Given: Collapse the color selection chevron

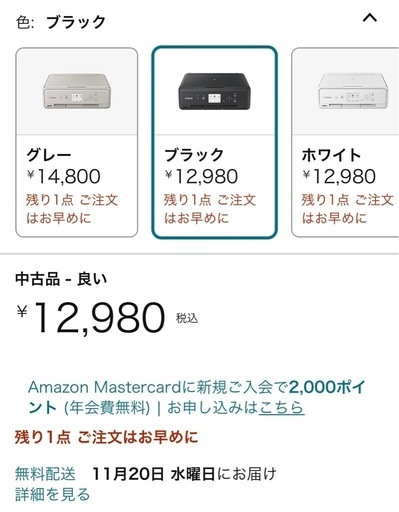Looking at the screenshot, I should [x=370, y=18].
